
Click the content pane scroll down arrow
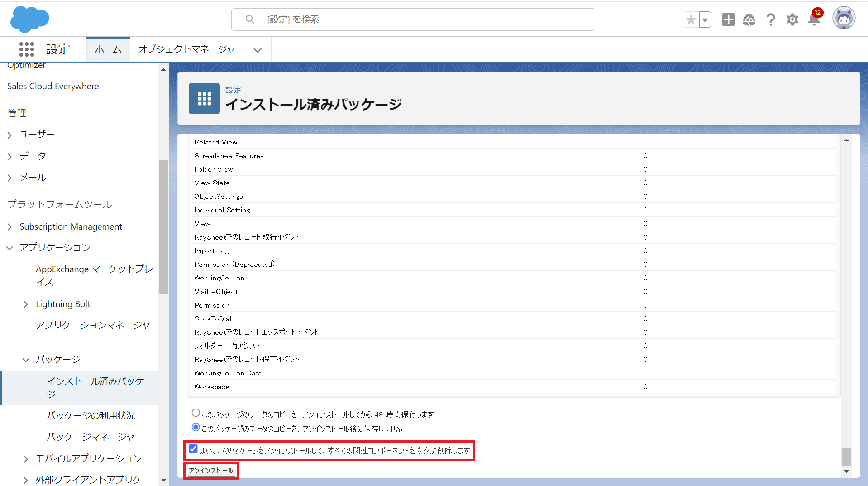[846, 472]
